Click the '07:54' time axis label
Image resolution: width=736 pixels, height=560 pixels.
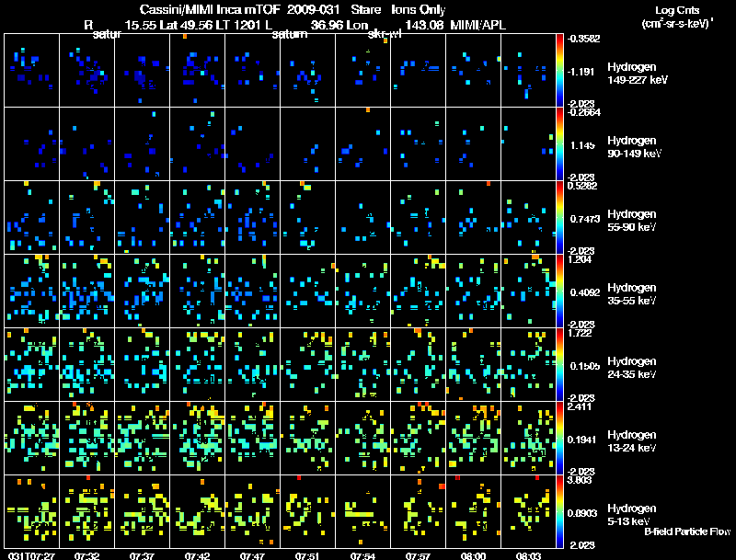coord(362,555)
